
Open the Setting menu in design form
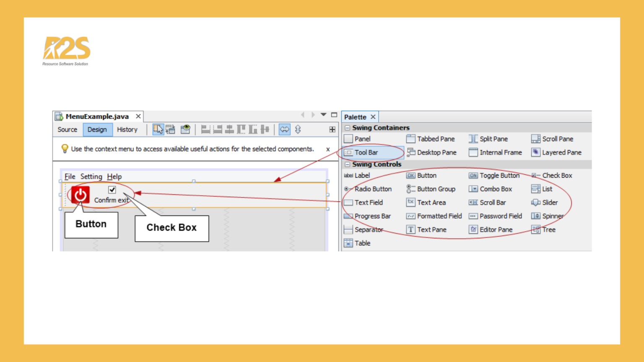(91, 176)
